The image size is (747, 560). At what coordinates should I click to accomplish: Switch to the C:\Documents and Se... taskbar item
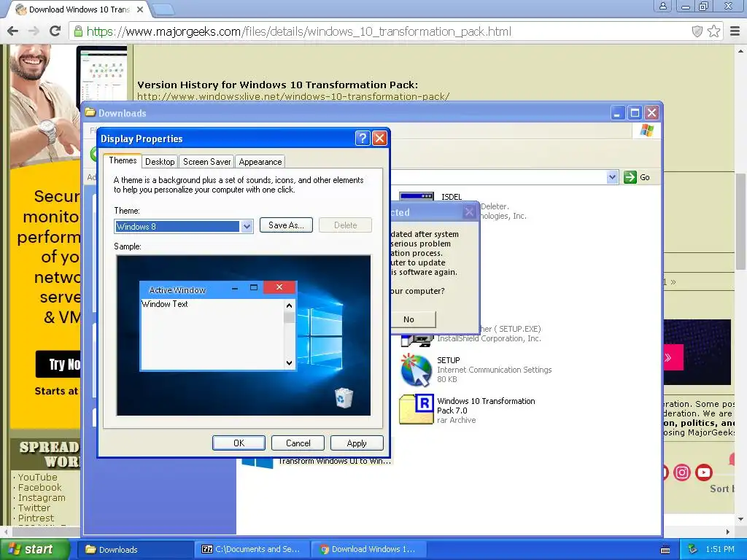click(x=252, y=550)
